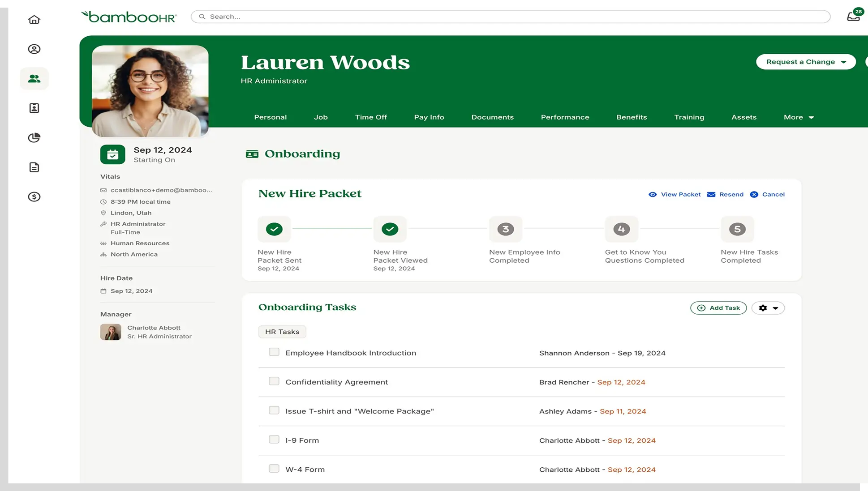The height and width of the screenshot is (491, 868).
Task: Open the Payroll dollar icon in sidebar
Action: 34,197
